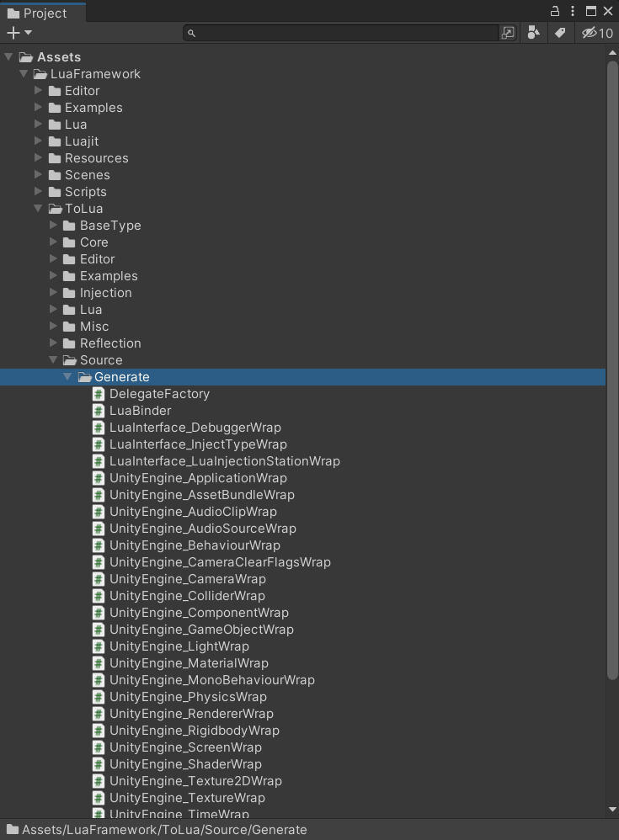Click UnityEngine_Texture2DWrap script icon
Viewport: 619px width, 840px height.
pos(99,781)
